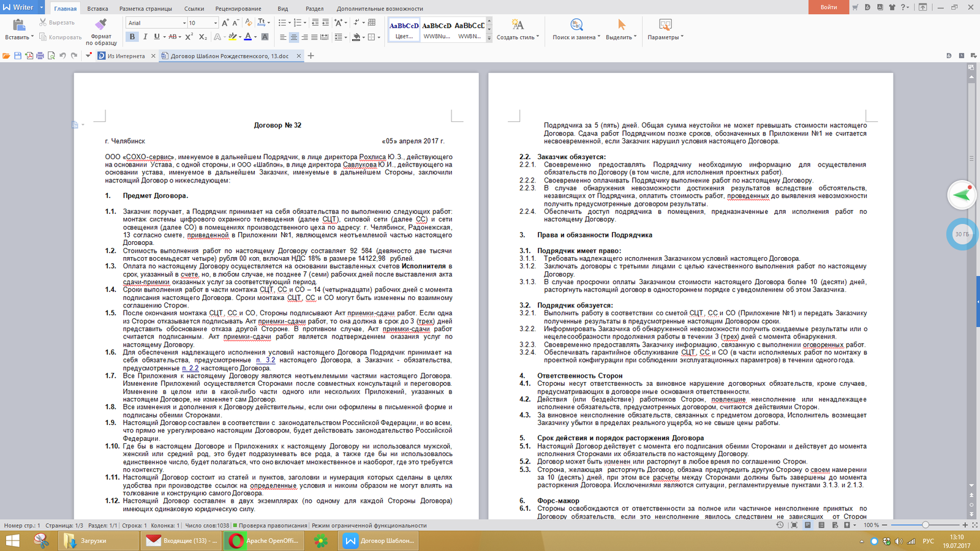The width and height of the screenshot is (980, 551).
Task: Close the Договор Шаблон document tab
Action: (299, 56)
